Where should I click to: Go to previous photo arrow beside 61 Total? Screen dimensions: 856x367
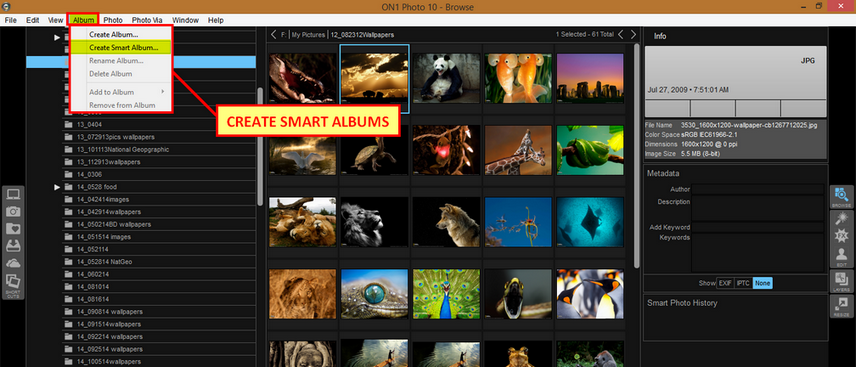[621, 34]
